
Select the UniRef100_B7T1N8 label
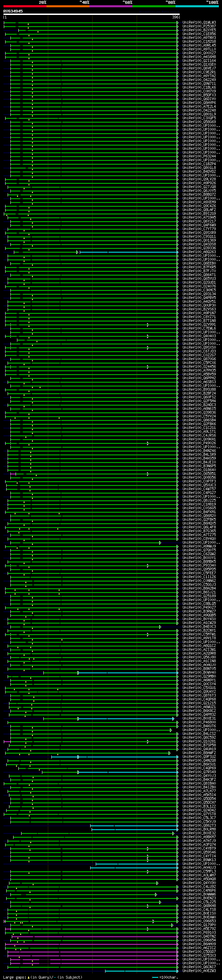pyautogui.click(x=199, y=321)
